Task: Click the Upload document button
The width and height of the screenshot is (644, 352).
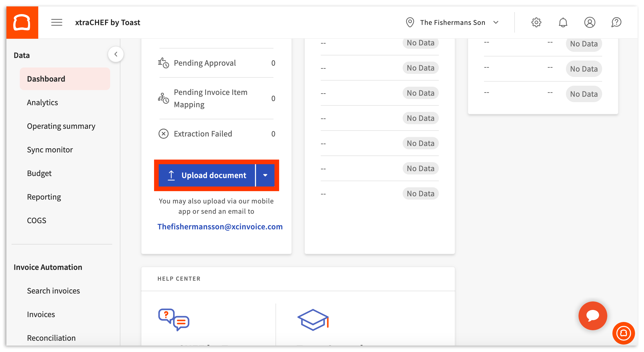Action: click(x=207, y=175)
